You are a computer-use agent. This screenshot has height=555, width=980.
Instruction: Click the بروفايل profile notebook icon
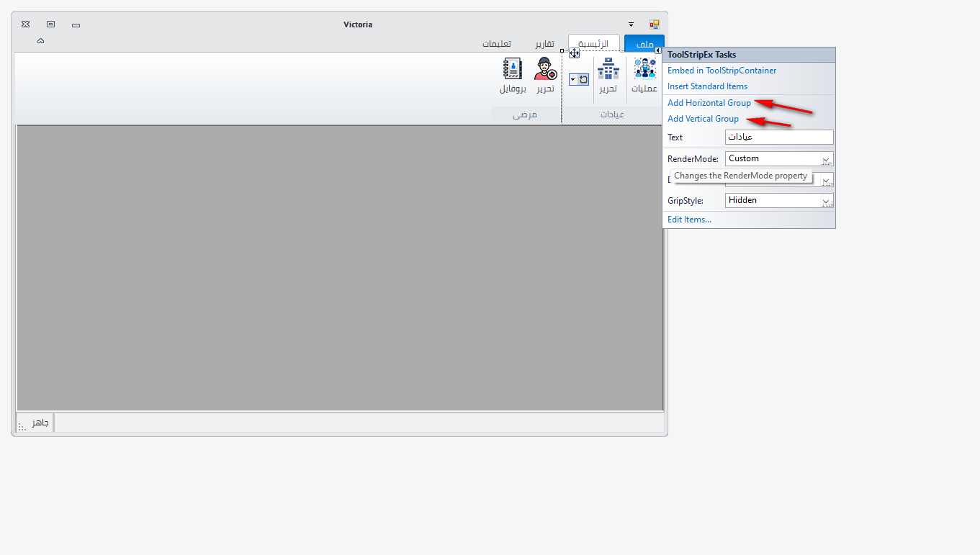click(513, 70)
